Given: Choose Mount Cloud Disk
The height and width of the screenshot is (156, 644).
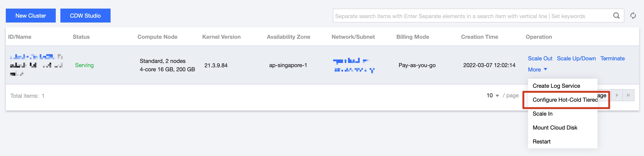Looking at the screenshot, I should (555, 128).
